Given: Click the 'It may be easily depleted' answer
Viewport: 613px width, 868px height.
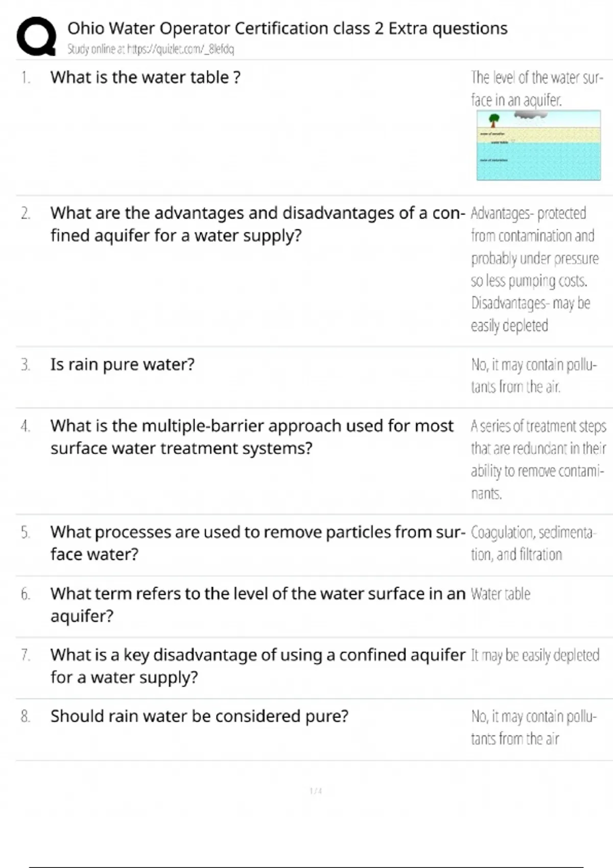Looking at the screenshot, I should [x=535, y=655].
